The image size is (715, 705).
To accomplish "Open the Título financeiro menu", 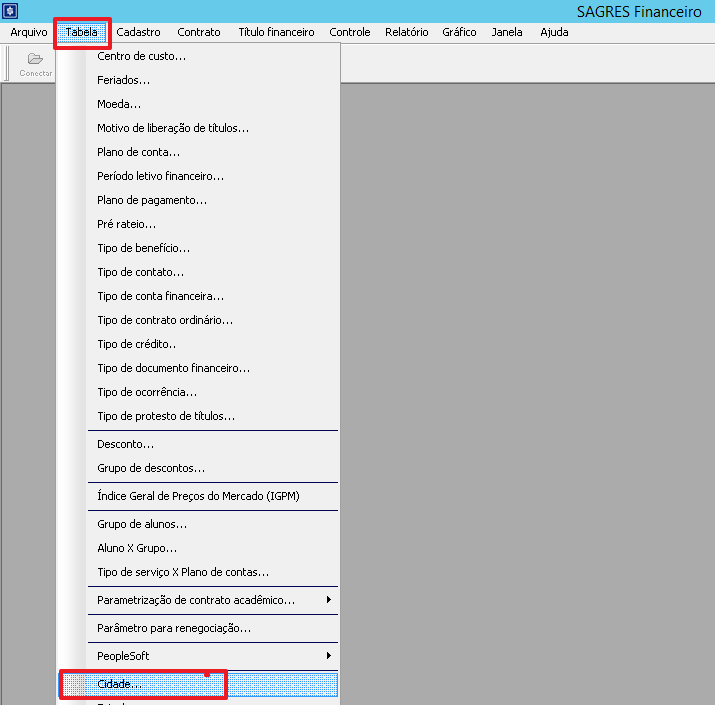I will click(x=276, y=32).
